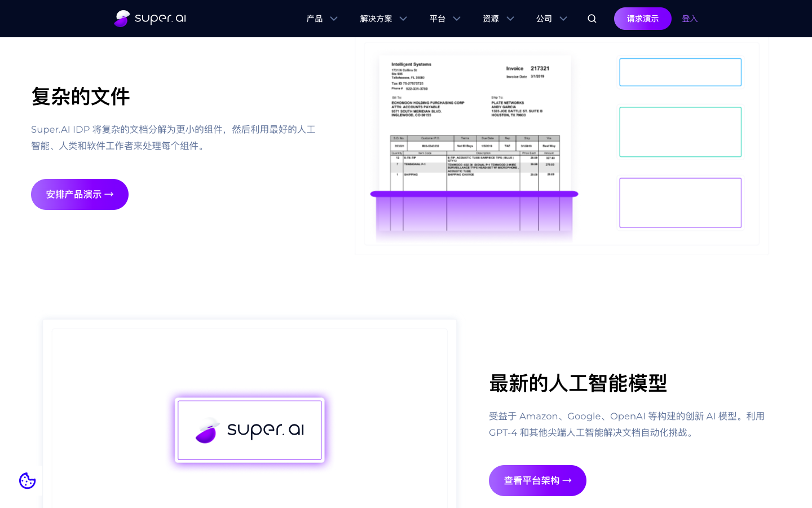Click the bottom purple outlined field box
This screenshot has width=812, height=508.
click(x=680, y=203)
